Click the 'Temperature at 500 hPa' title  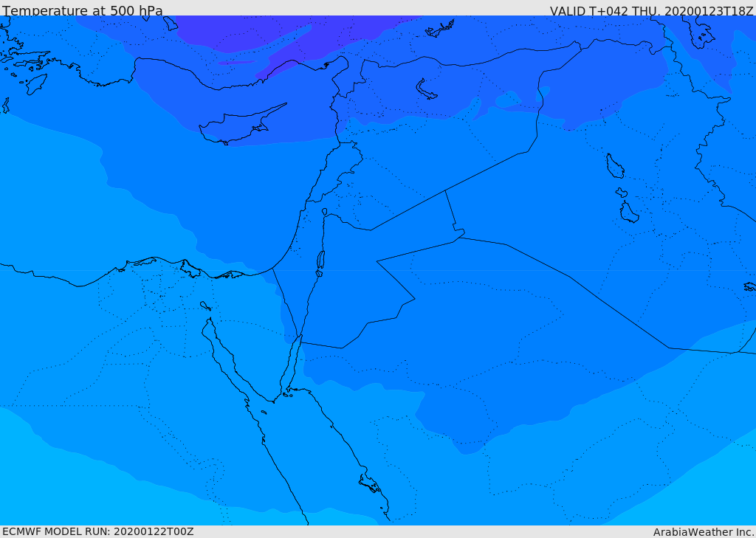coord(83,10)
